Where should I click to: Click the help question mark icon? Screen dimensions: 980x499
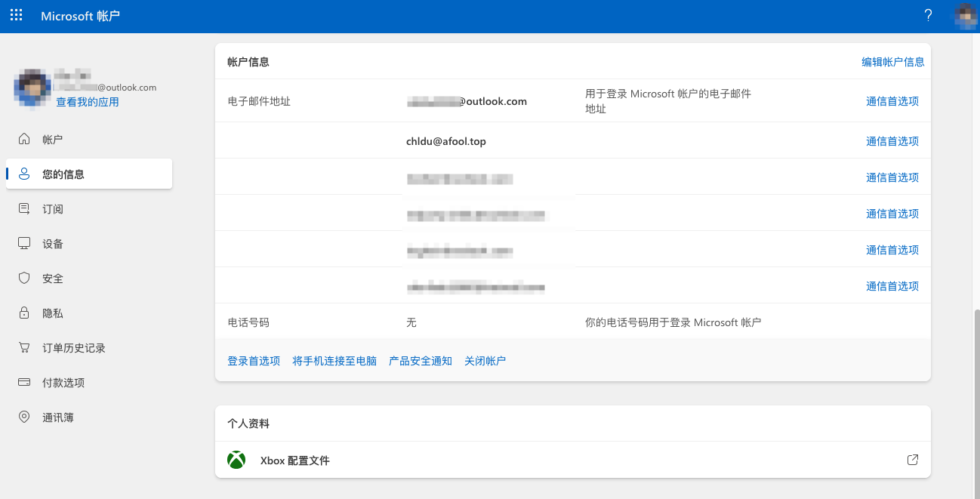(928, 16)
